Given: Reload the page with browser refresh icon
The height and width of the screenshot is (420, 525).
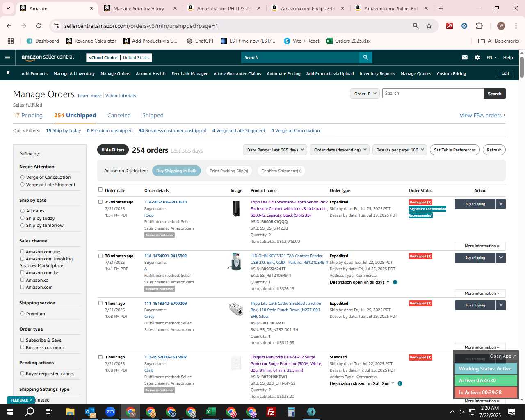Looking at the screenshot, I should 39,26.
